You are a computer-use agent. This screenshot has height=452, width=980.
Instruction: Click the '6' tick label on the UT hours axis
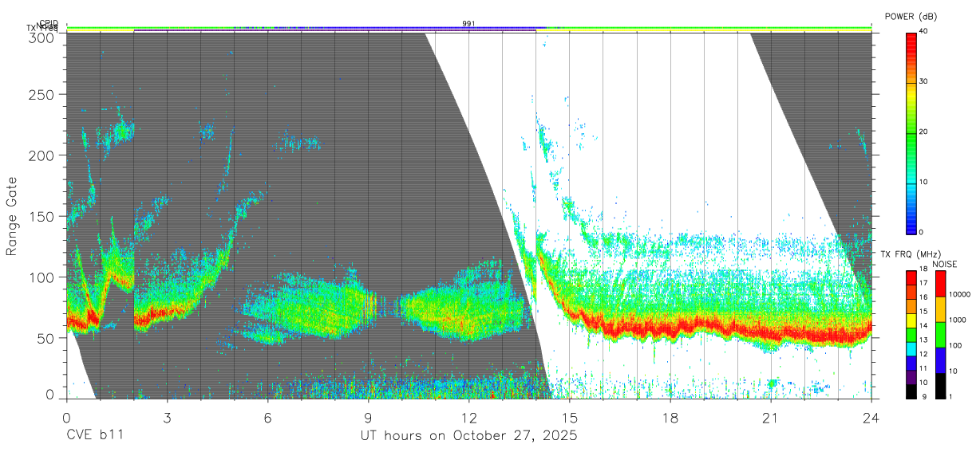[267, 417]
